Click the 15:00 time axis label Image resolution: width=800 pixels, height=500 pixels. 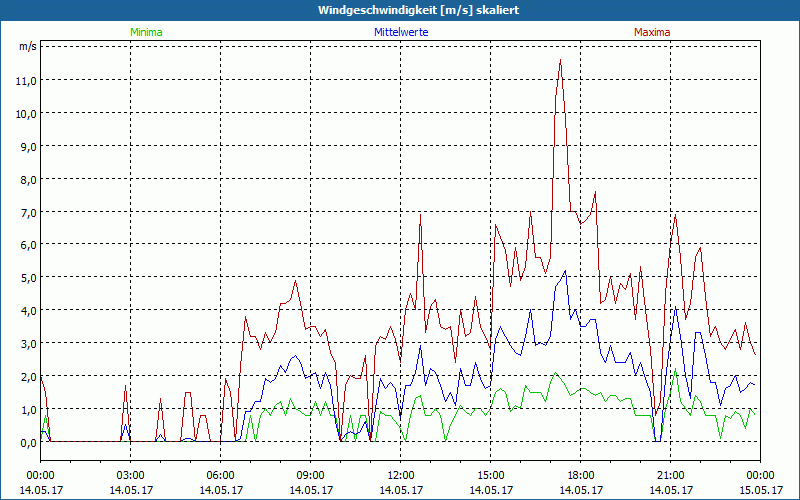pyautogui.click(x=490, y=476)
